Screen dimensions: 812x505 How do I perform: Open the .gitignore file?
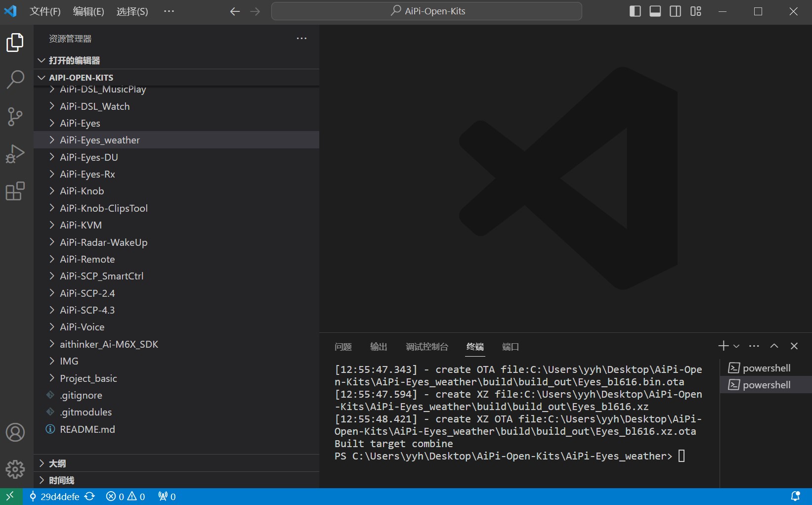tap(176, 395)
